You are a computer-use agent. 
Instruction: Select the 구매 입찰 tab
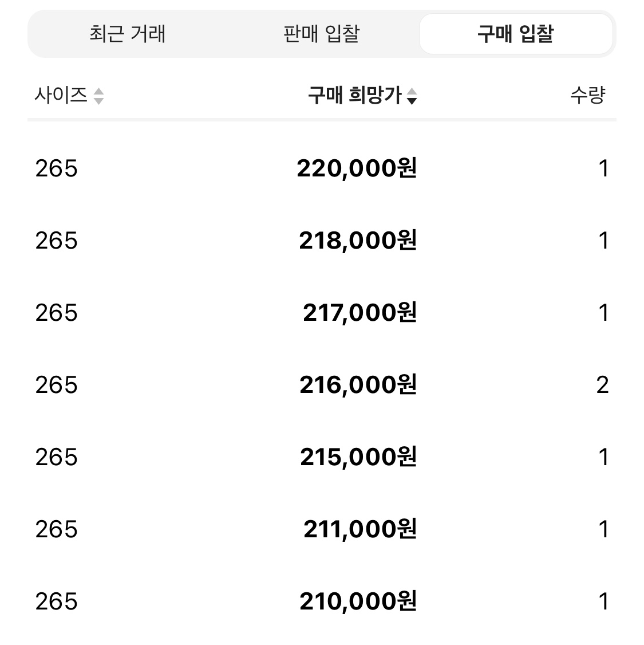[x=516, y=34]
